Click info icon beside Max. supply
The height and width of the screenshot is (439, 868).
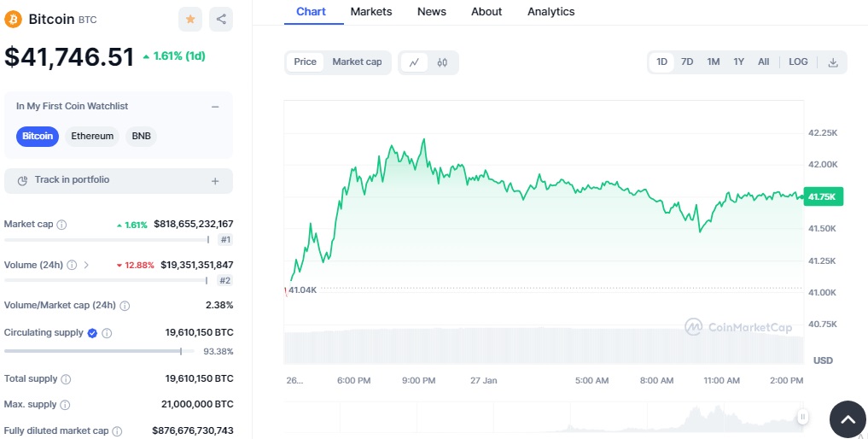pos(65,405)
